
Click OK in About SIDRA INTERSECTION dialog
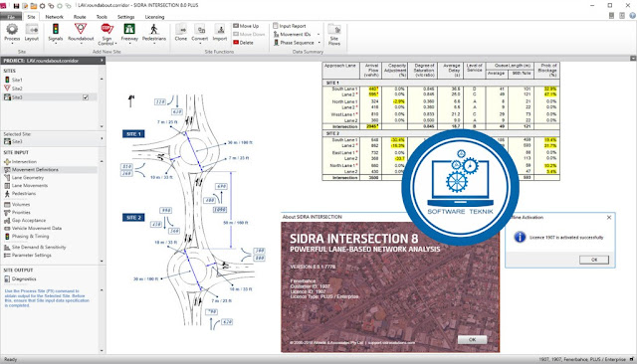(x=472, y=340)
